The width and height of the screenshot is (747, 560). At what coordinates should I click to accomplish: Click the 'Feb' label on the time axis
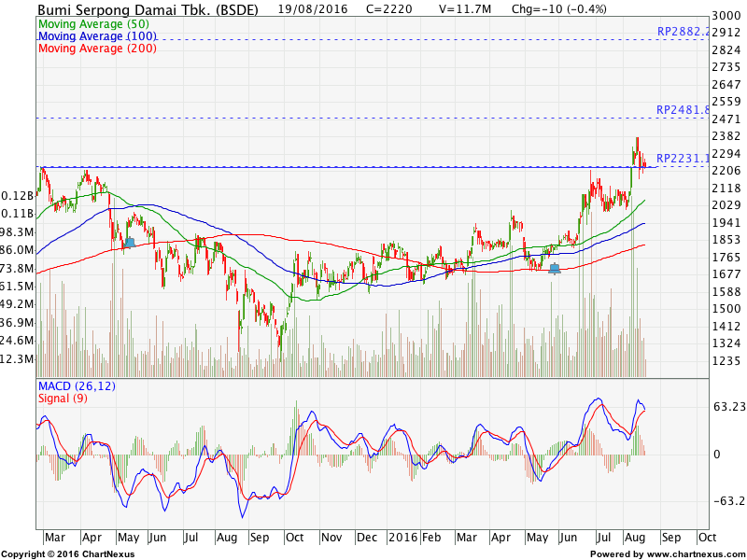pos(431,538)
